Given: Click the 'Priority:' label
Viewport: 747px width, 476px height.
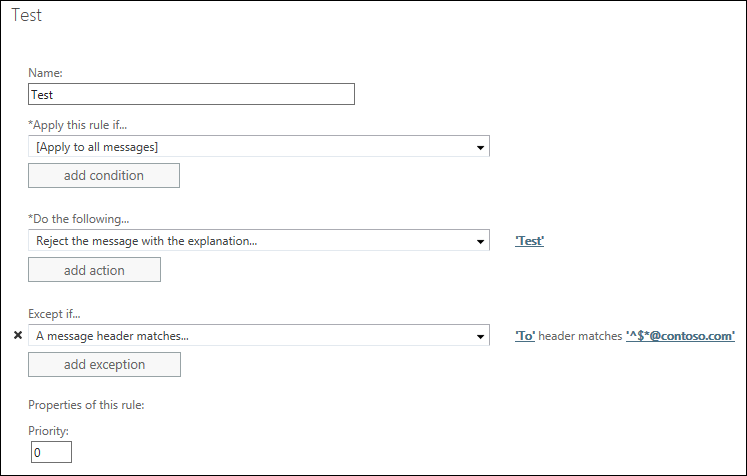Looking at the screenshot, I should [x=47, y=431].
